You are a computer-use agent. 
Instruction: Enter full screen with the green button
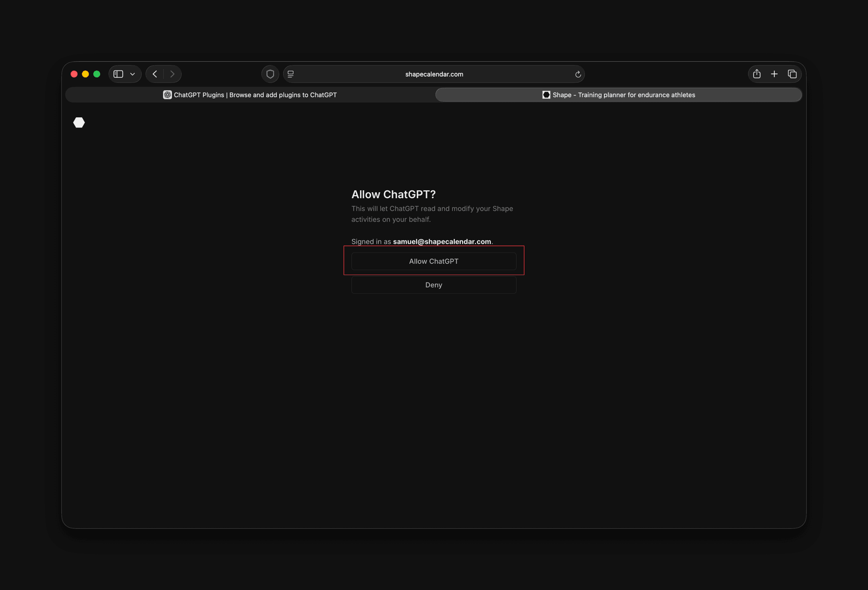97,74
